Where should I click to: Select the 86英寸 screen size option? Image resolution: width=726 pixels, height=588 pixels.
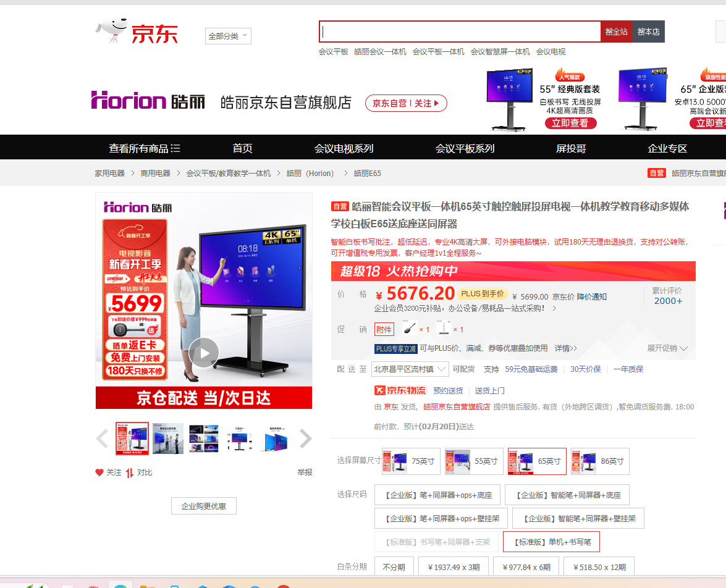point(600,461)
